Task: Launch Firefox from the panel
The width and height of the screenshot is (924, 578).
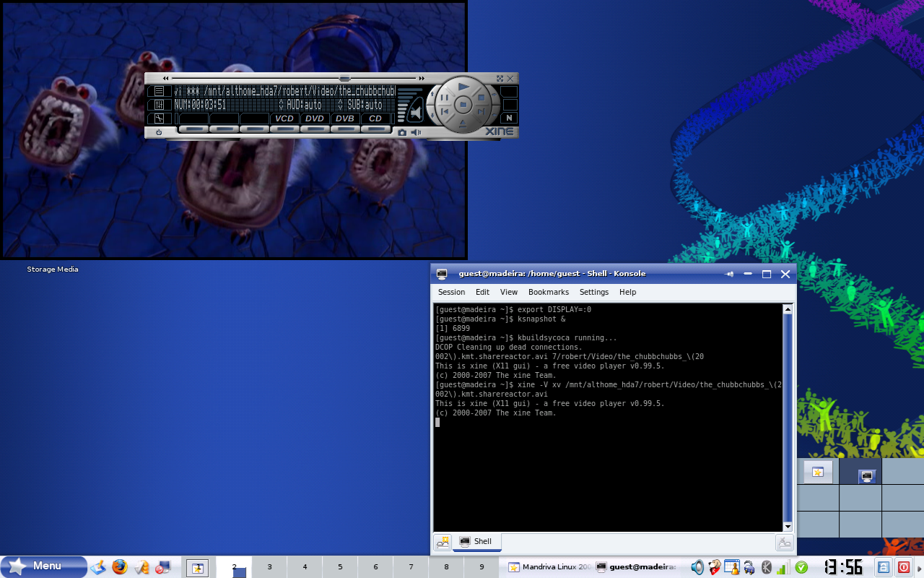Action: [119, 567]
